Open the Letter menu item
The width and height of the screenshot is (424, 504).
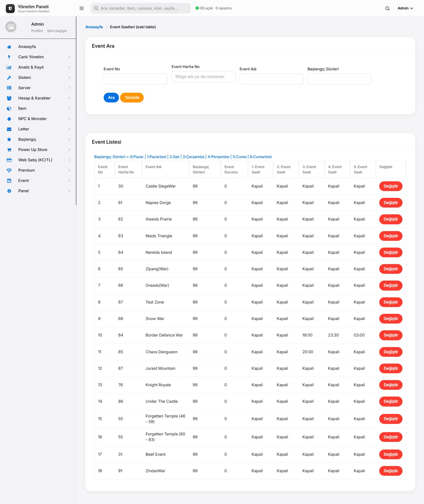(38, 129)
